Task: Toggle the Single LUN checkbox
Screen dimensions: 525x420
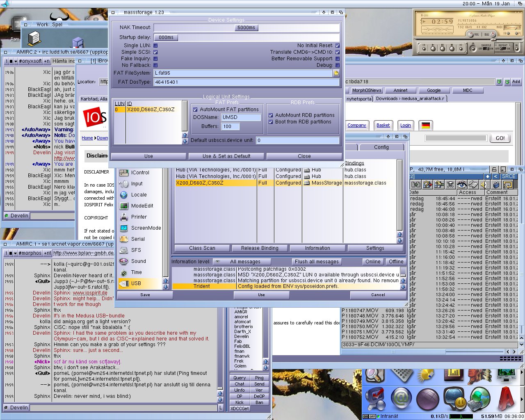Action: [x=155, y=46]
